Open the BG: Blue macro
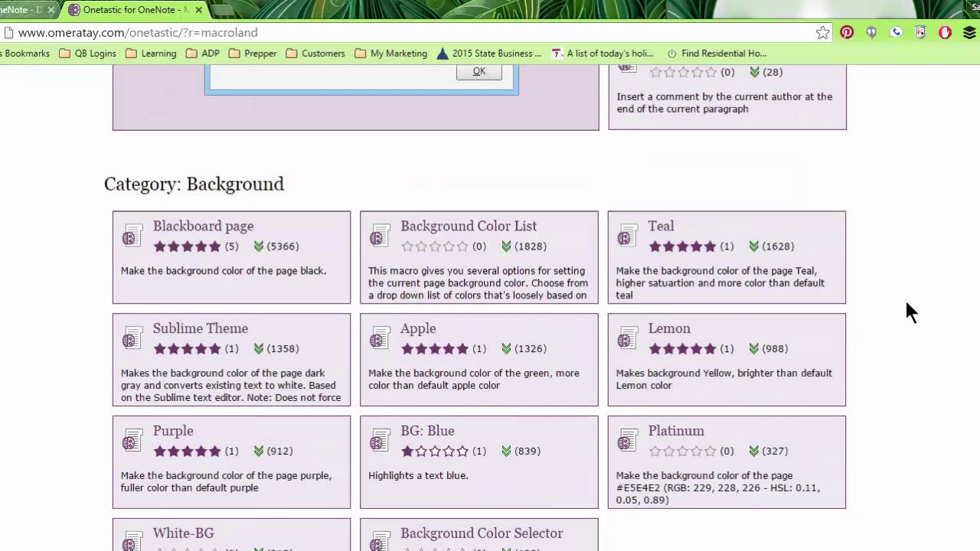Viewport: 980px width, 551px height. (x=427, y=431)
